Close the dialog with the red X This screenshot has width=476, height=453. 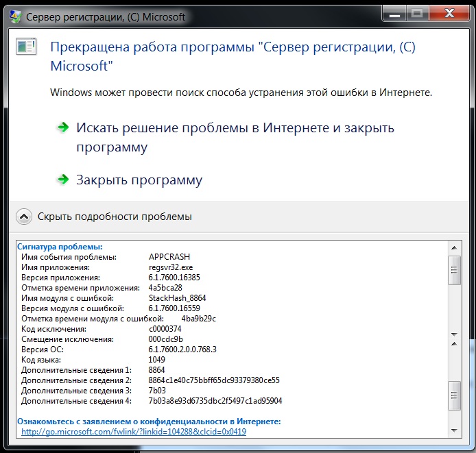449,13
